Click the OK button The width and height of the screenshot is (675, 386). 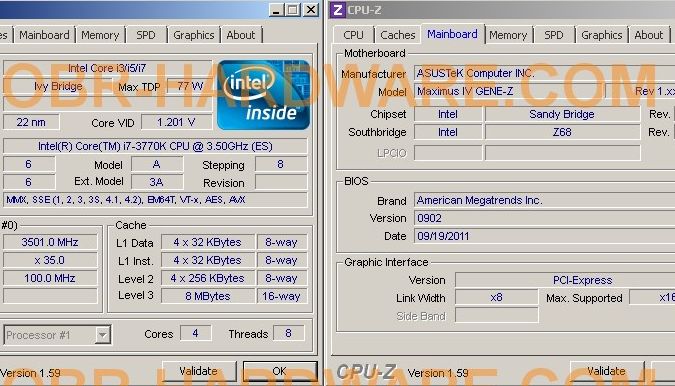[279, 371]
